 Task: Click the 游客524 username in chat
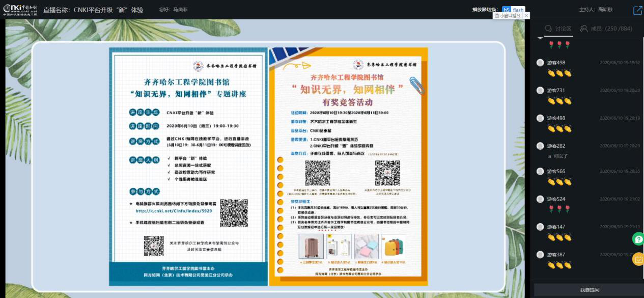pyautogui.click(x=556, y=199)
